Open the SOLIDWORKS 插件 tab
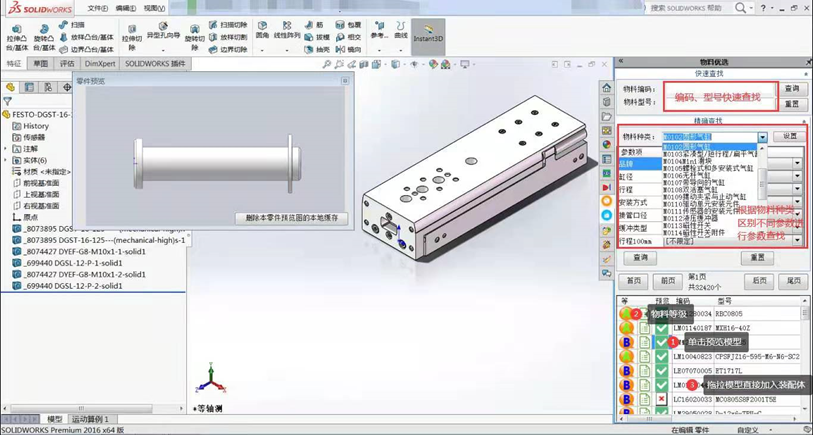The height and width of the screenshot is (435, 813). pos(155,64)
